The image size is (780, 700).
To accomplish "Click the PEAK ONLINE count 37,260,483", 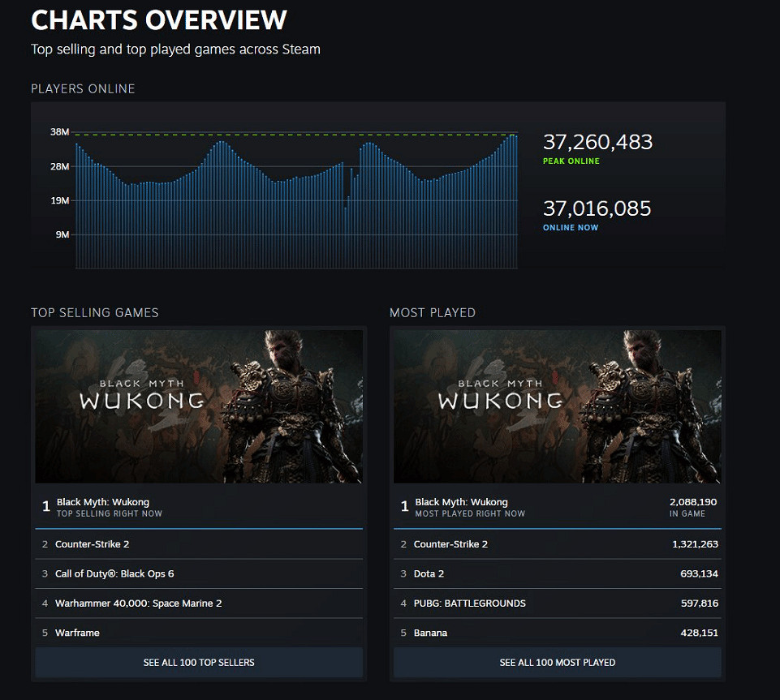I will 597,142.
